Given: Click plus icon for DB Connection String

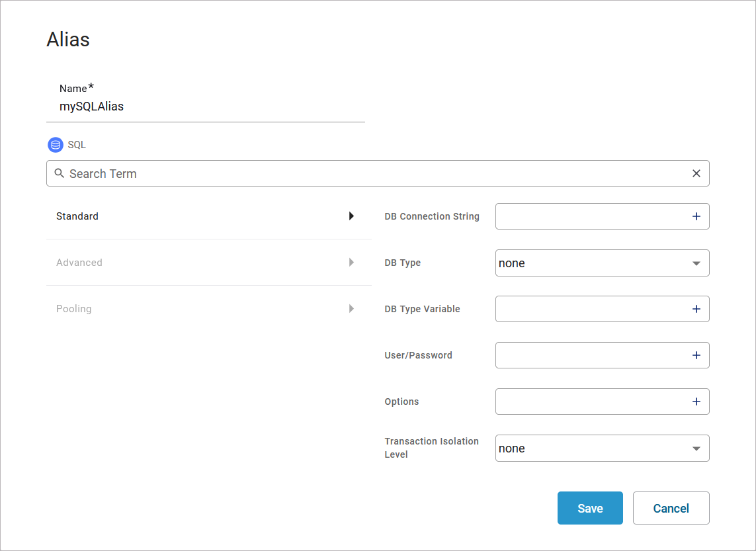Looking at the screenshot, I should 696,216.
